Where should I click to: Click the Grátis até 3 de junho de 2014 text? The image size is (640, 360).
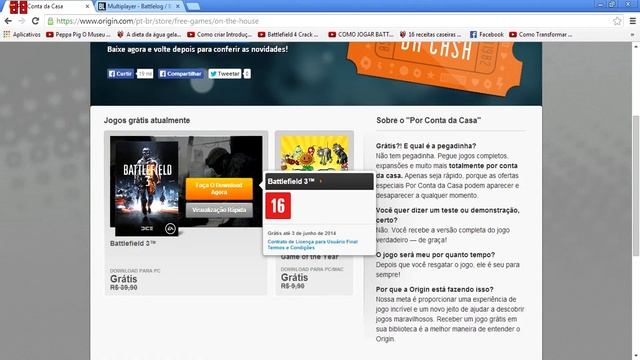click(x=302, y=233)
